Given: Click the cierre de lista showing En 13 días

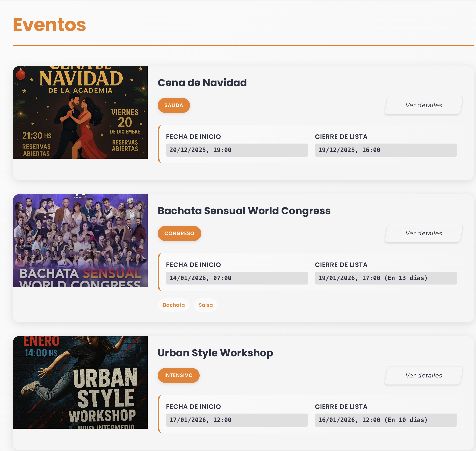Looking at the screenshot, I should pos(385,278).
